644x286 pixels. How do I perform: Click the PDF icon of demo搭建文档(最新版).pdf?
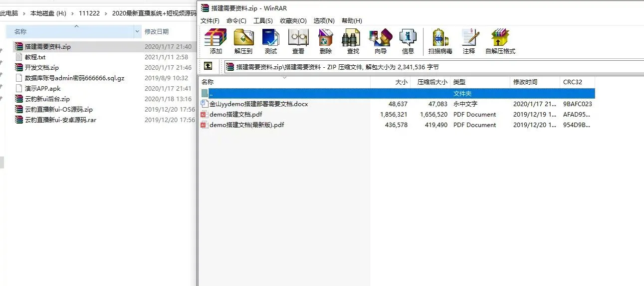click(205, 125)
